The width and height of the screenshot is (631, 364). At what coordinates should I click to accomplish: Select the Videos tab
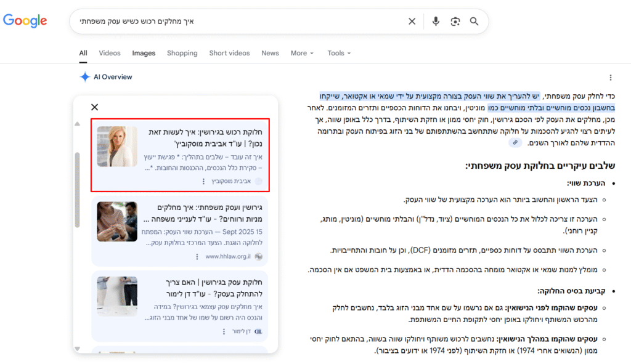tap(110, 53)
